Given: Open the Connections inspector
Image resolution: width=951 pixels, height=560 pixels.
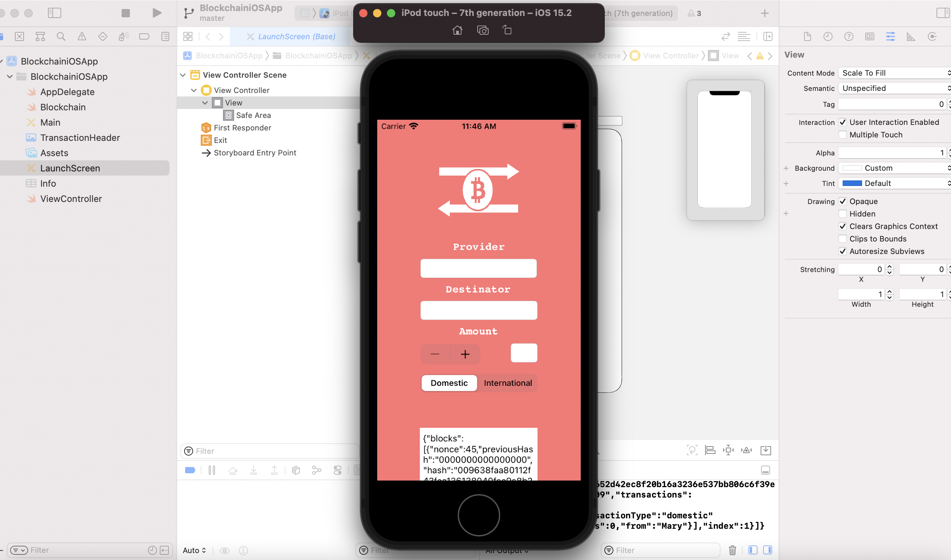Looking at the screenshot, I should tap(932, 36).
